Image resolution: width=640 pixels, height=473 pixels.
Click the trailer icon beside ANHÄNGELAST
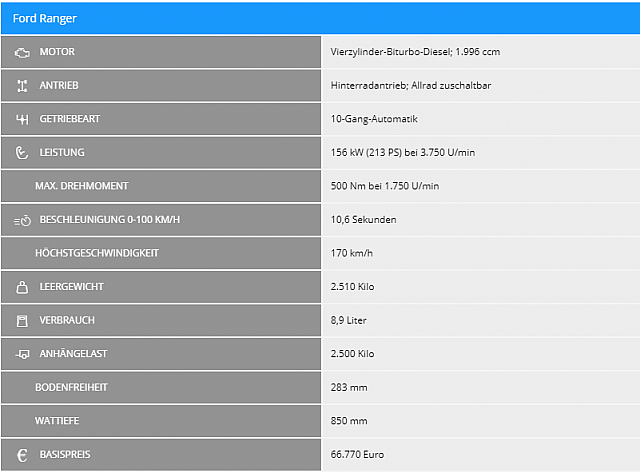click(22, 354)
